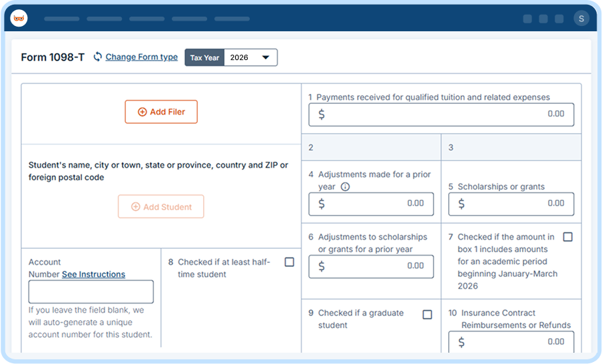Click box 6 Adjustments to scholarships amount field
The image size is (602, 364).
point(372,266)
